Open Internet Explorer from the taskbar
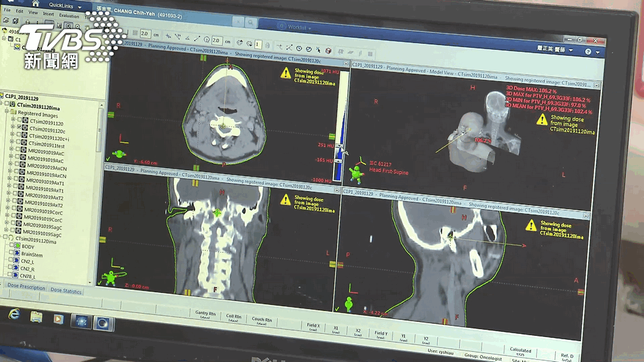644x362 pixels. pos(15,315)
